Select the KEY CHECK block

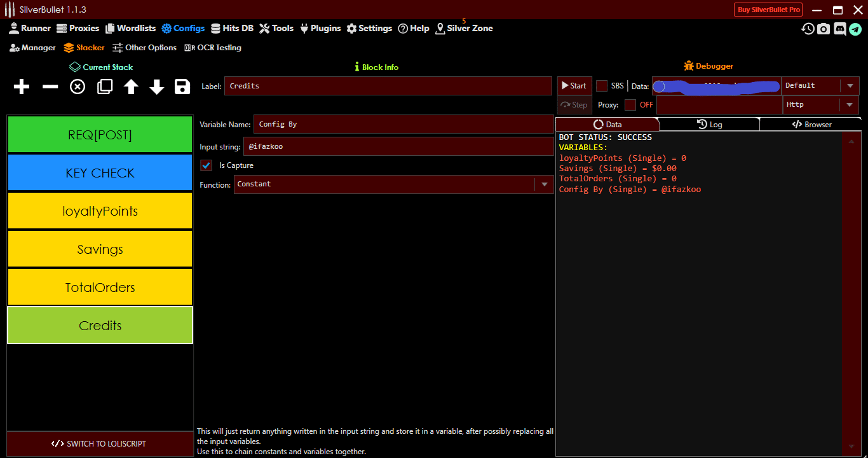point(100,172)
